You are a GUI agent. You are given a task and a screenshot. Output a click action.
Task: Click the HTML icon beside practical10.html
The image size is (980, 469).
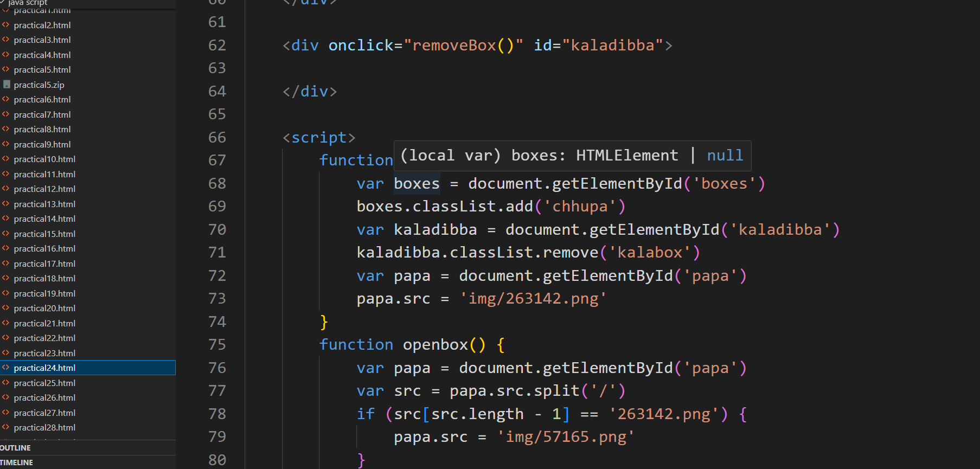tap(6, 159)
